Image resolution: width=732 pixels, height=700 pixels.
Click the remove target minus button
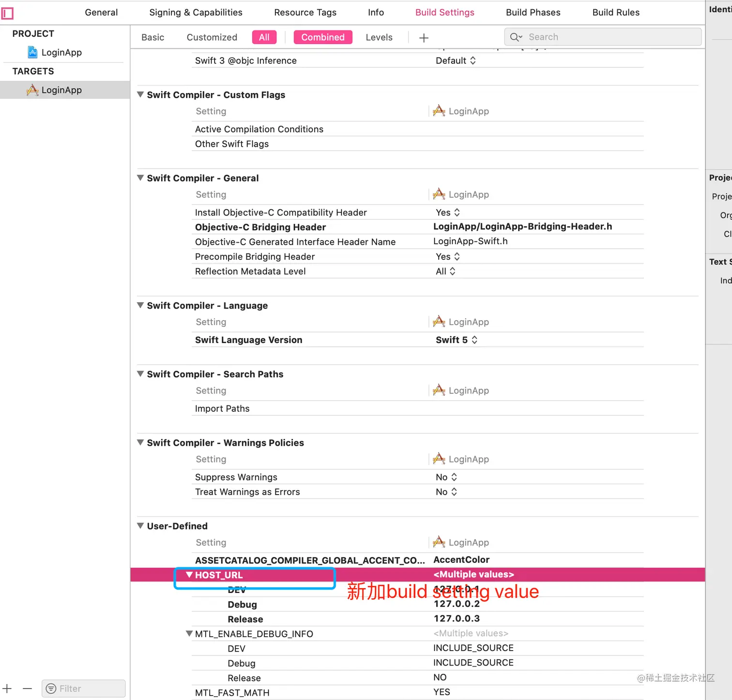pos(27,688)
